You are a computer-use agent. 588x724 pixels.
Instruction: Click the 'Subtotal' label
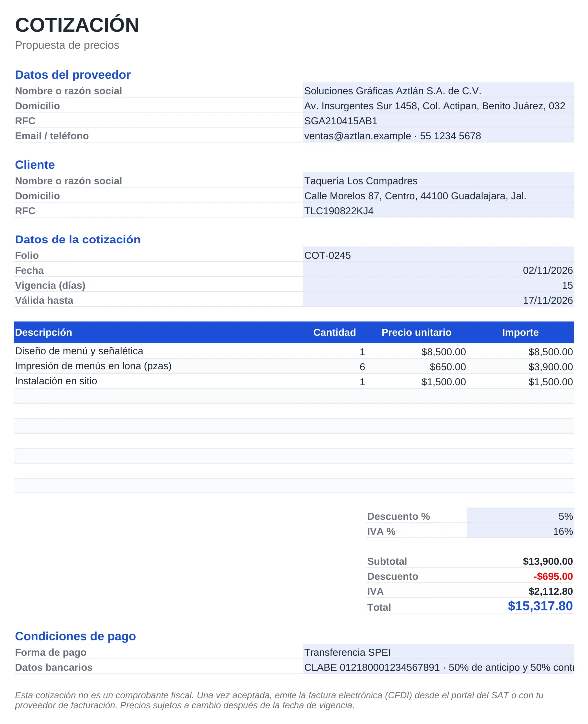(x=387, y=561)
